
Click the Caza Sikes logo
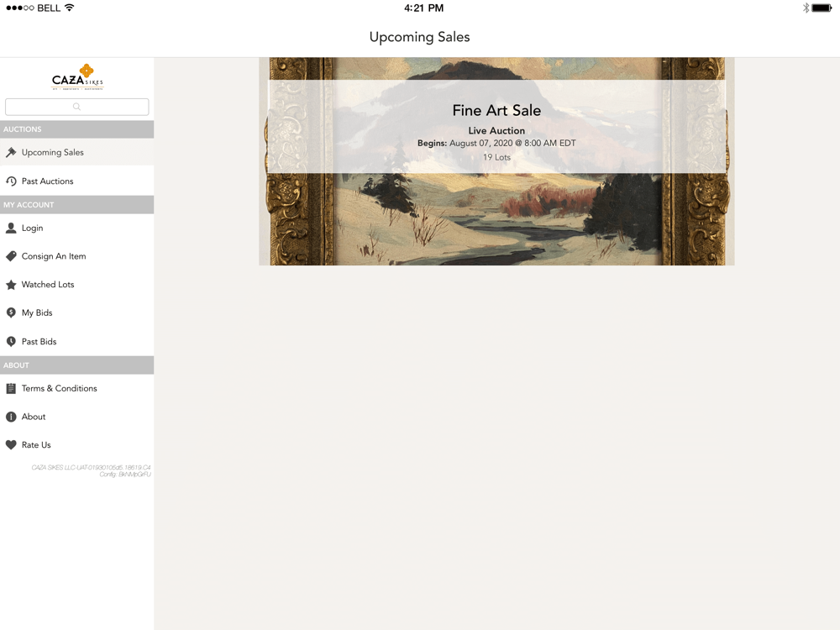point(77,77)
